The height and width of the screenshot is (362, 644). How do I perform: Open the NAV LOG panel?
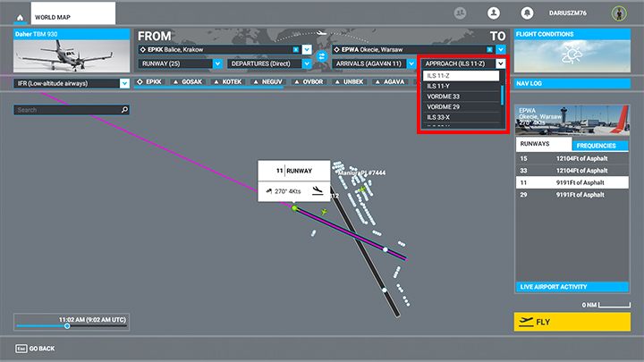point(572,83)
